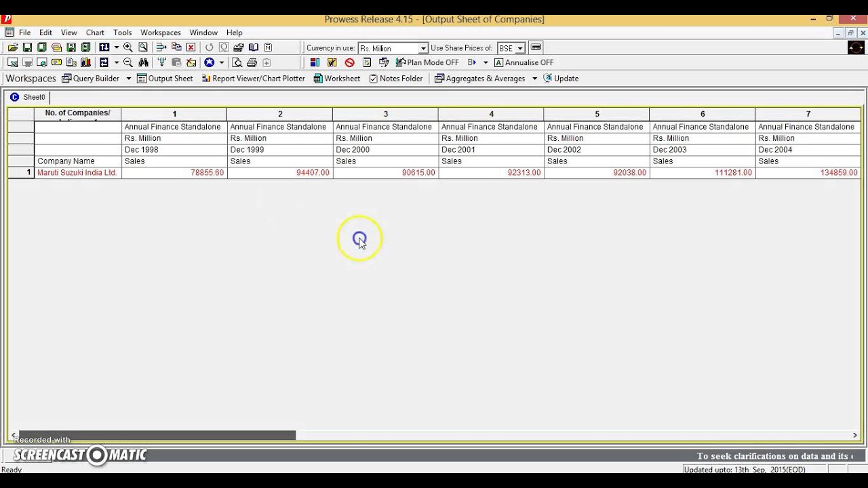Click the copy pages icon
Image resolution: width=868 pixels, height=488 pixels.
[x=176, y=47]
